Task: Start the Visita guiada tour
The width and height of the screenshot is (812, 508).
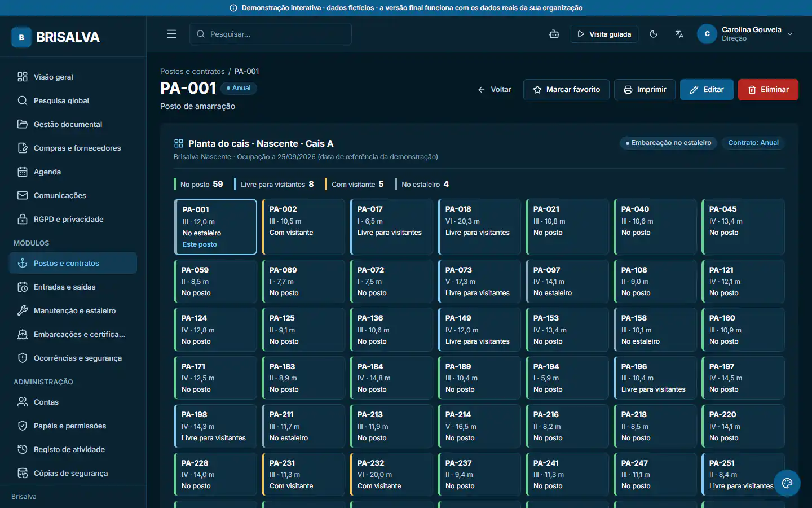Action: pyautogui.click(x=604, y=34)
